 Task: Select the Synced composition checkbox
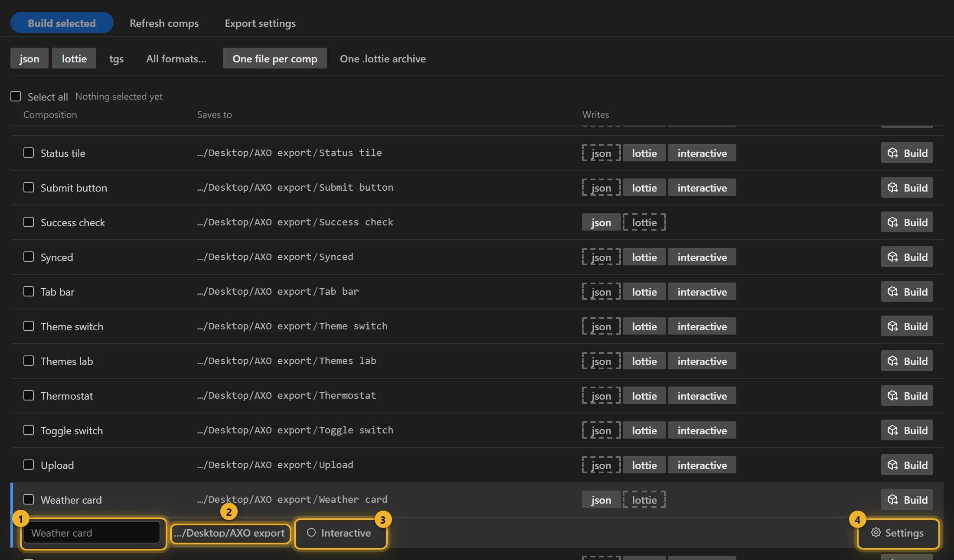(29, 257)
